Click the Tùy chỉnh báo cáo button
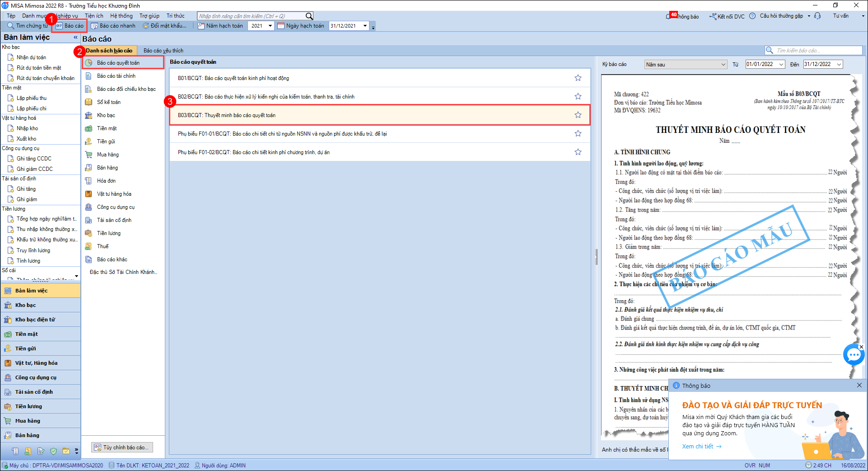The height and width of the screenshot is (471, 868). coord(122,447)
